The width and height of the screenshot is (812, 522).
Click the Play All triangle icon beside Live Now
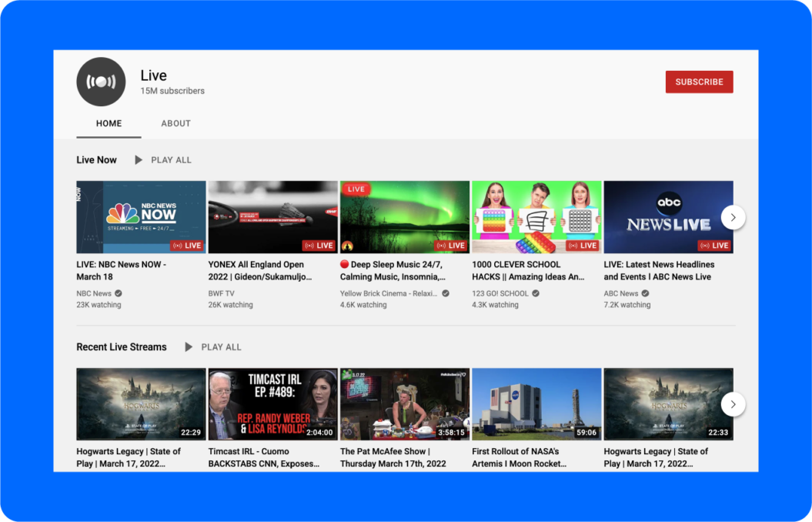click(138, 159)
